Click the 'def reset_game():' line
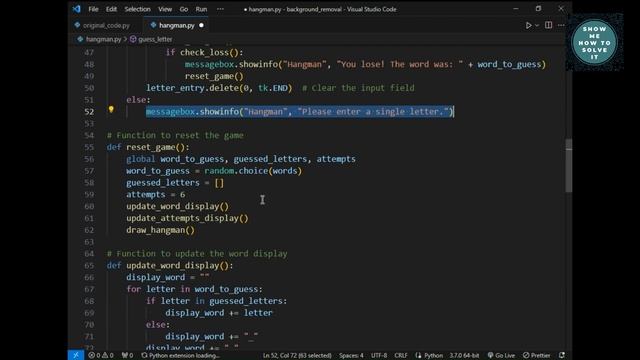This screenshot has height=360, width=640. click(x=148, y=147)
